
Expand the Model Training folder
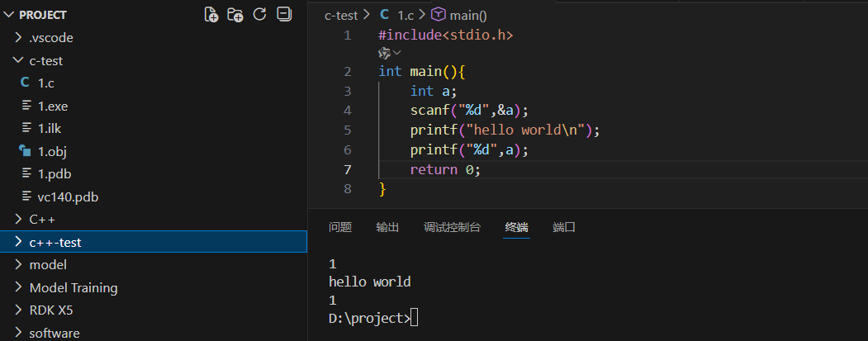73,287
